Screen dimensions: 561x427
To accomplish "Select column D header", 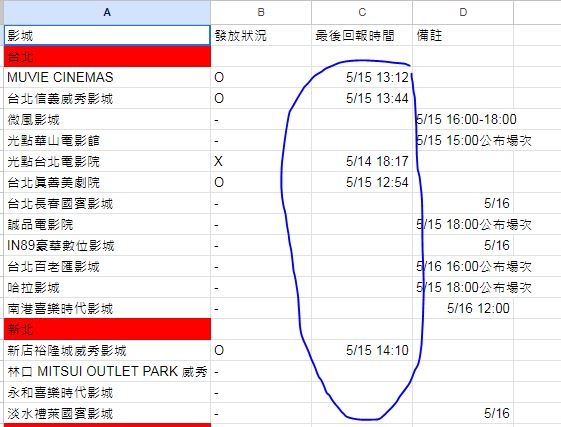I will (463, 13).
